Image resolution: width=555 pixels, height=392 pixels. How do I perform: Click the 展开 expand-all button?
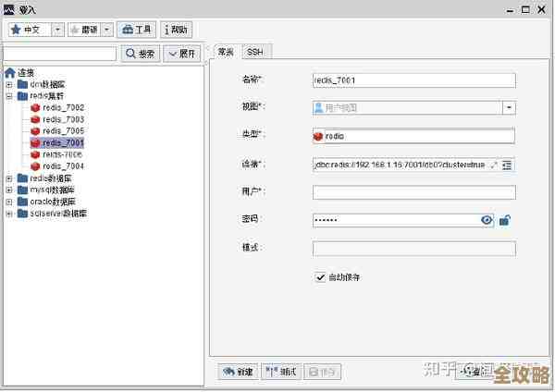182,54
